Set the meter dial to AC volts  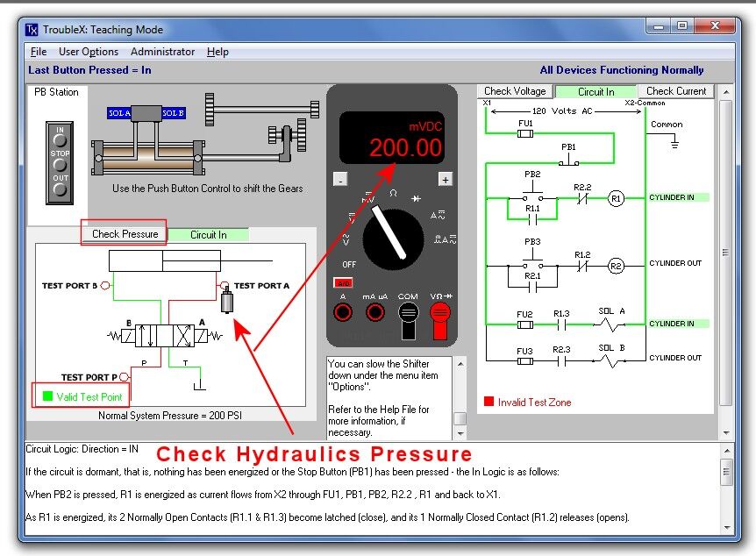(346, 239)
